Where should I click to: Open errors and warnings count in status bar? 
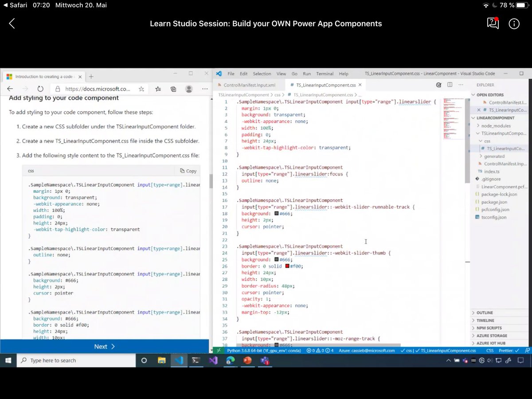pos(320,350)
